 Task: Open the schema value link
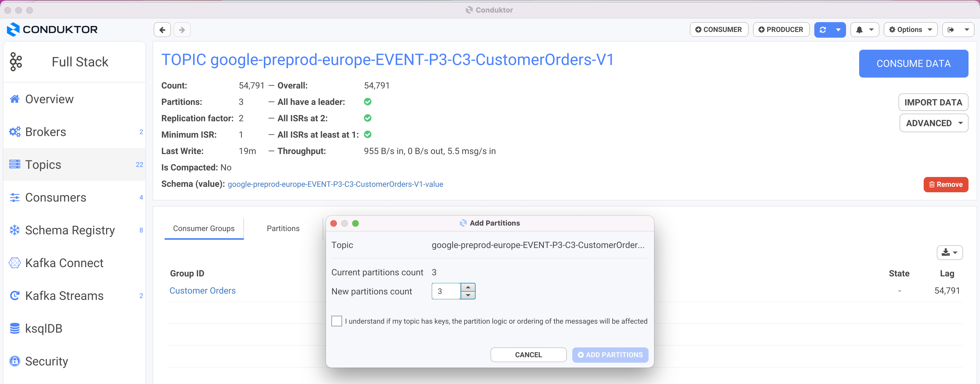[335, 184]
